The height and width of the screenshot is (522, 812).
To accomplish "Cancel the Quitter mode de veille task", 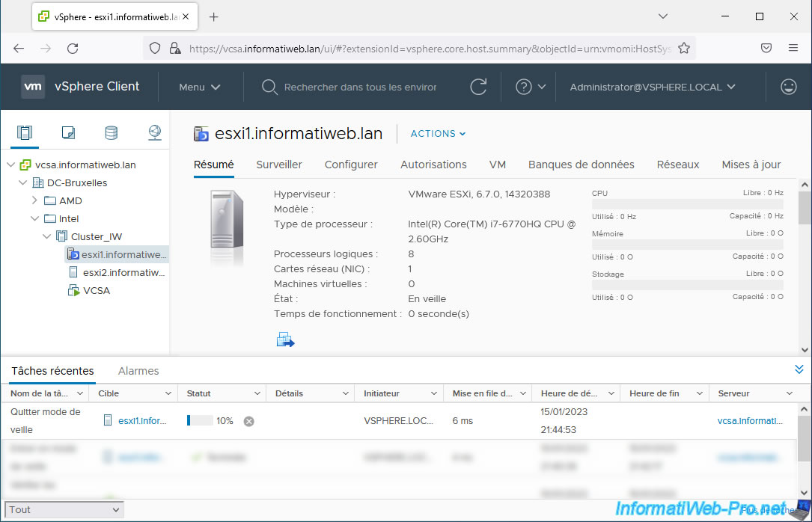I will [x=249, y=421].
